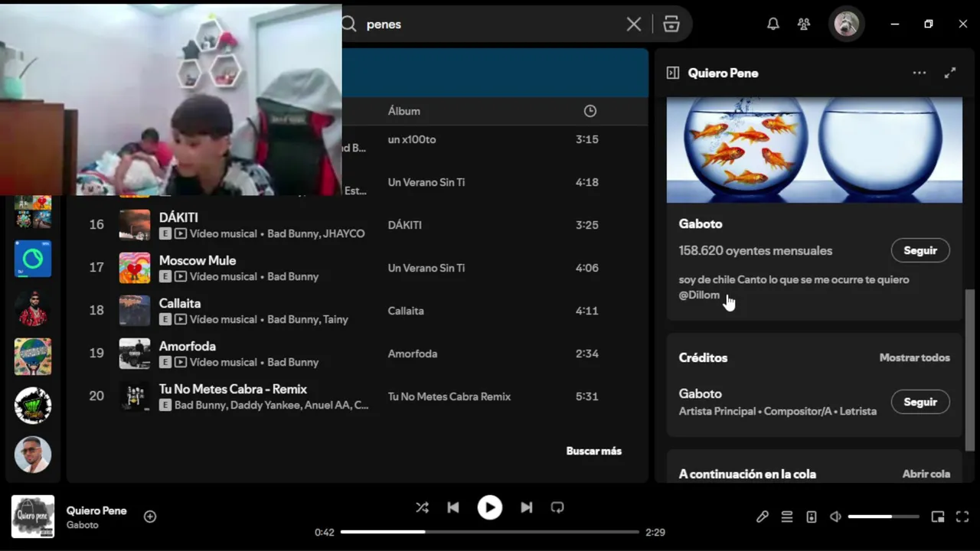This screenshot has width=980, height=551.
Task: Adjust the volume slider
Action: click(884, 517)
